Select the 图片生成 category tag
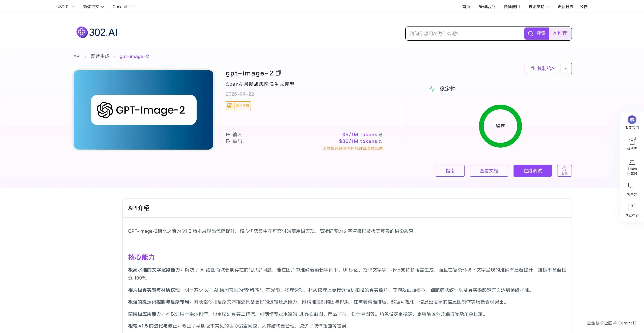The image size is (644, 333). pyautogui.click(x=238, y=105)
